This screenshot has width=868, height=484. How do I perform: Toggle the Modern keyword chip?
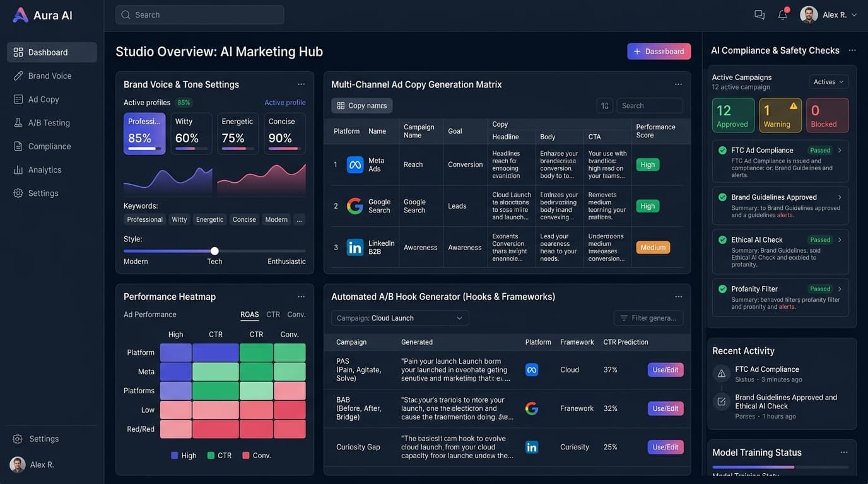point(276,219)
